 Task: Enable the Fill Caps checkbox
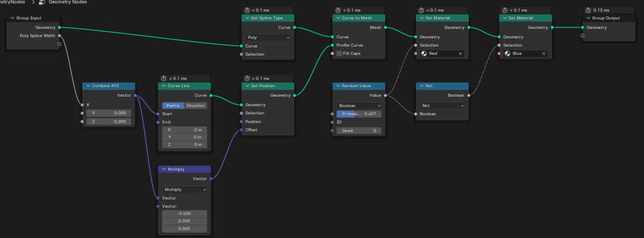click(339, 53)
